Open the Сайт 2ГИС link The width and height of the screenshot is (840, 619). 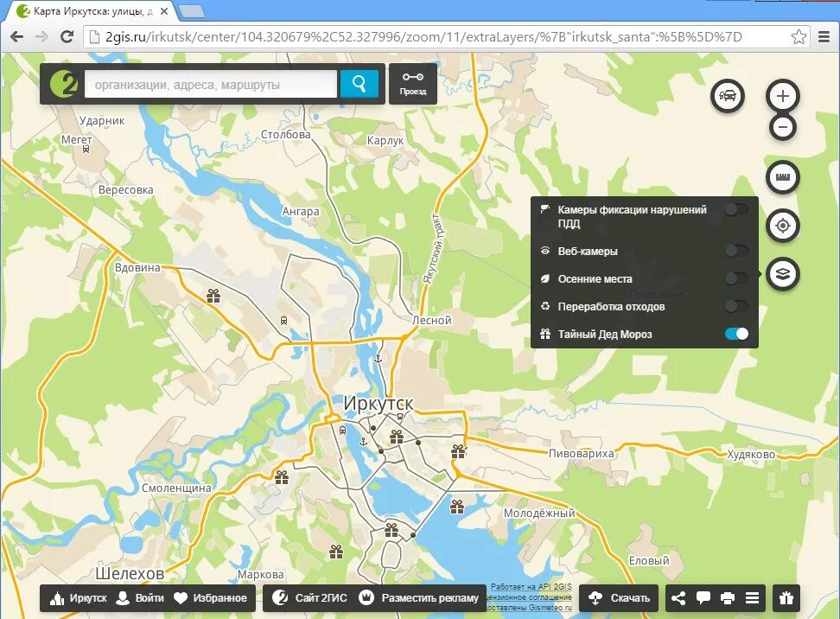(309, 598)
